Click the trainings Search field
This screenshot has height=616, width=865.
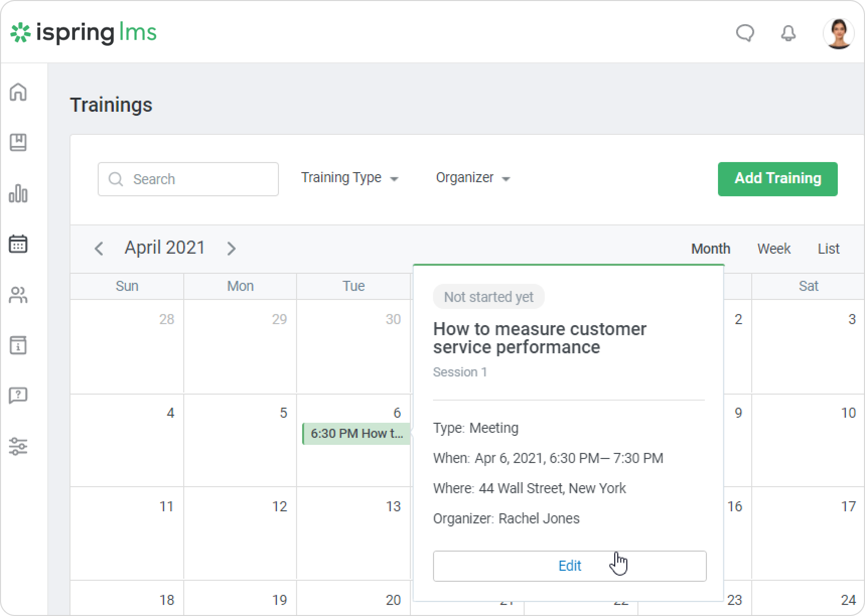pyautogui.click(x=188, y=179)
